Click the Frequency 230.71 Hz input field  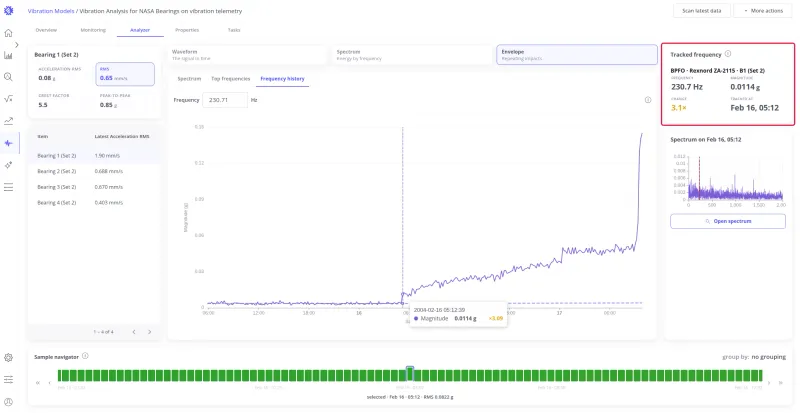click(225, 100)
